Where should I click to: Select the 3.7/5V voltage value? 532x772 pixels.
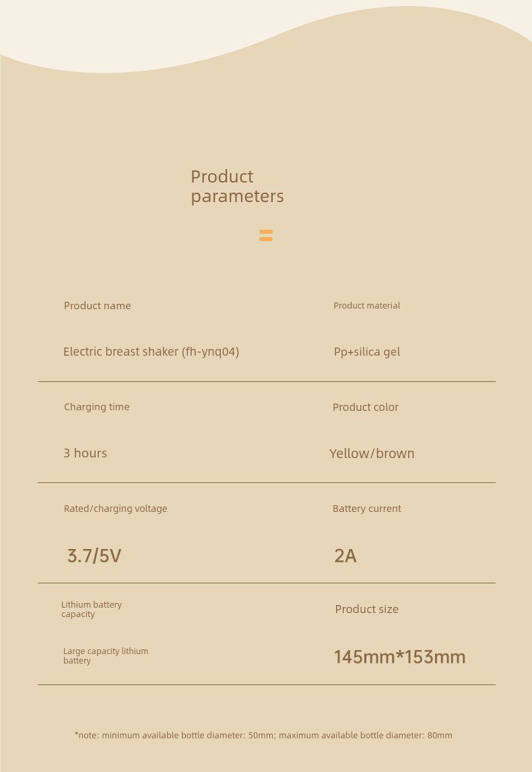94,556
